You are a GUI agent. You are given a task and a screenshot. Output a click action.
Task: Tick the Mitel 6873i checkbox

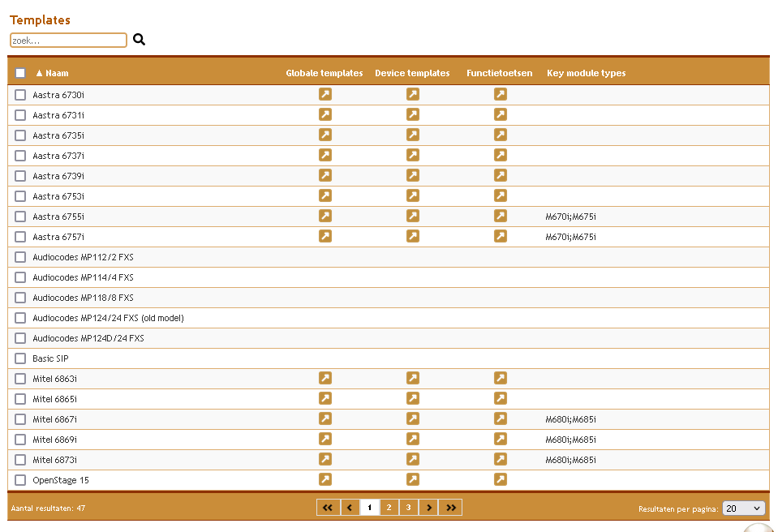pos(20,460)
